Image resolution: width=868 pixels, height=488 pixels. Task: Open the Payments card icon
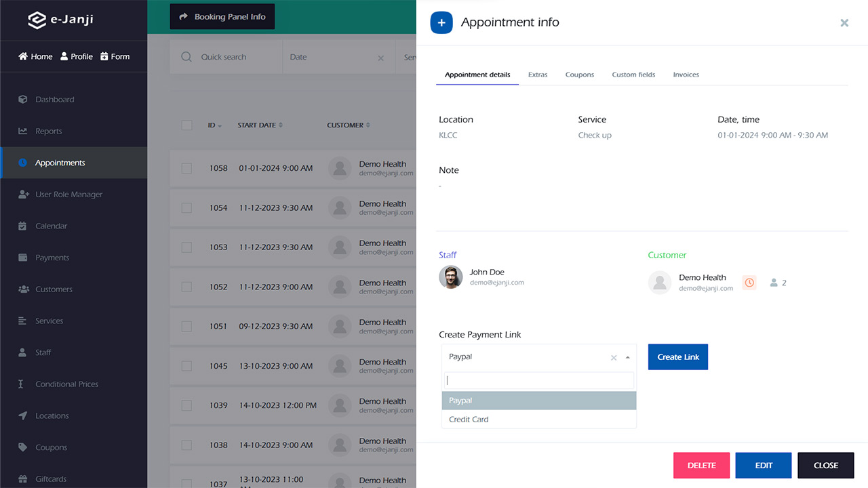tap(23, 258)
